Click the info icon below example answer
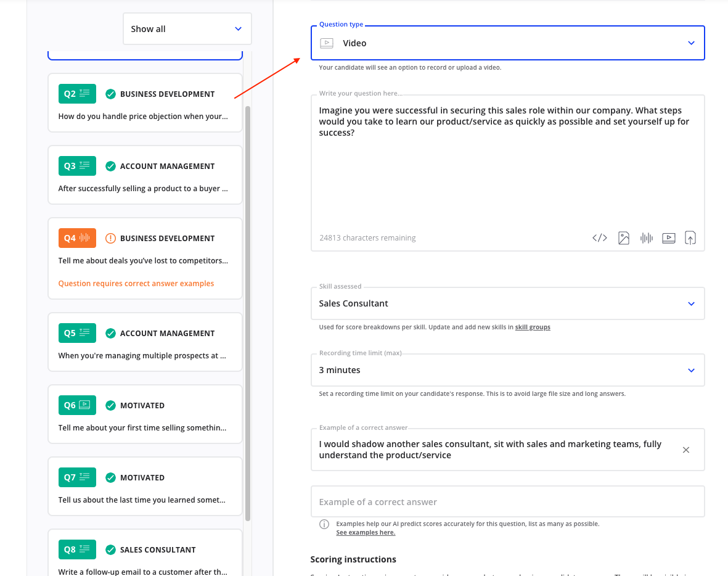 324,524
